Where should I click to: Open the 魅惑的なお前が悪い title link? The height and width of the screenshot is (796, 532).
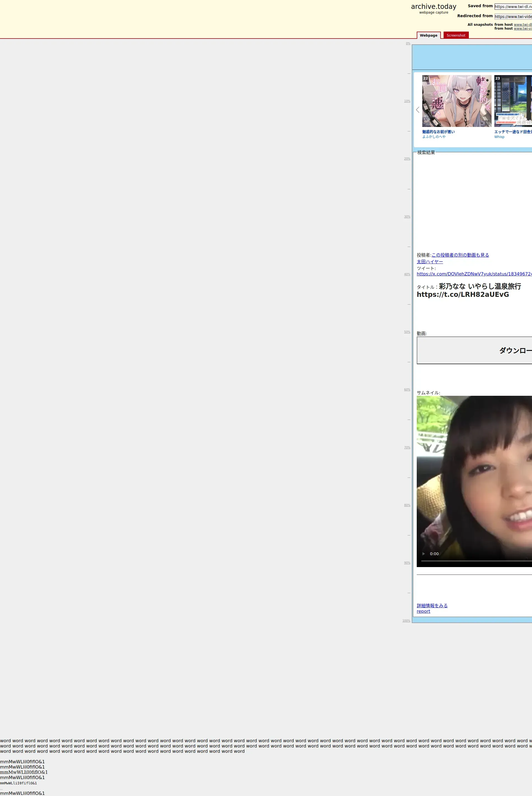point(438,132)
